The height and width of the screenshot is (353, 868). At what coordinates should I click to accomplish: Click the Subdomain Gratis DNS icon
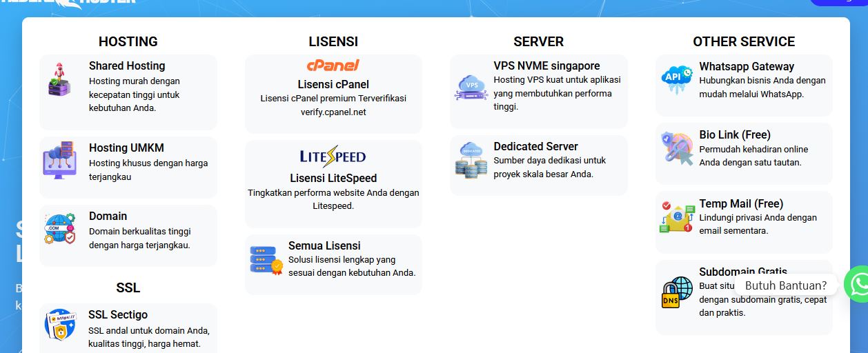pos(678,292)
